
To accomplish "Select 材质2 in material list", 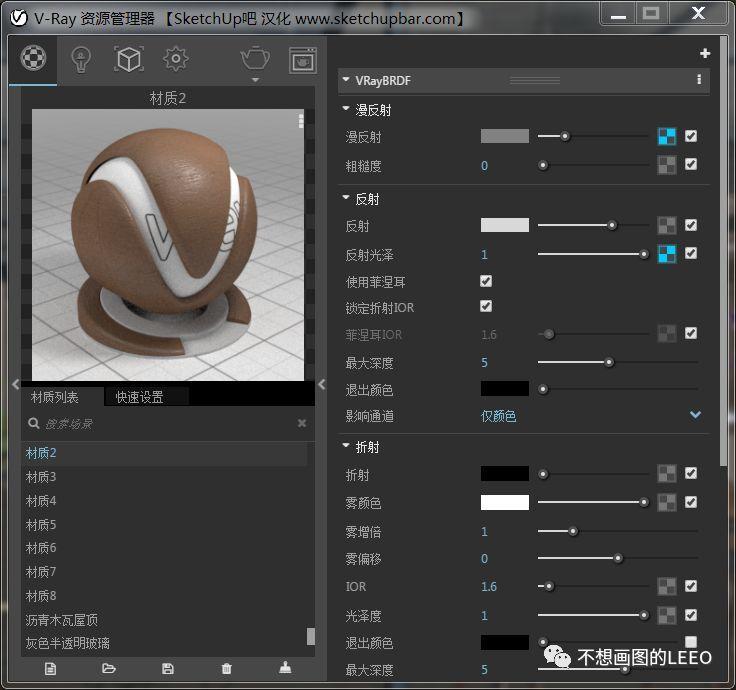I will pyautogui.click(x=164, y=453).
